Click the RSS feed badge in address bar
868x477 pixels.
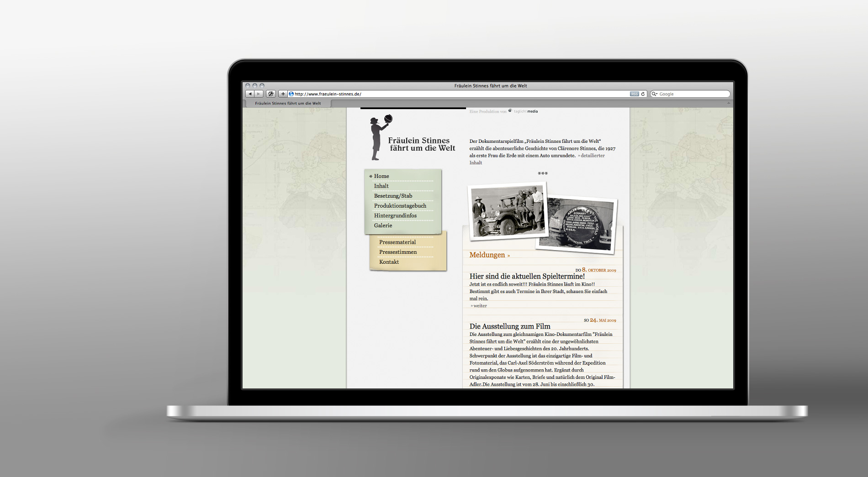(x=634, y=94)
